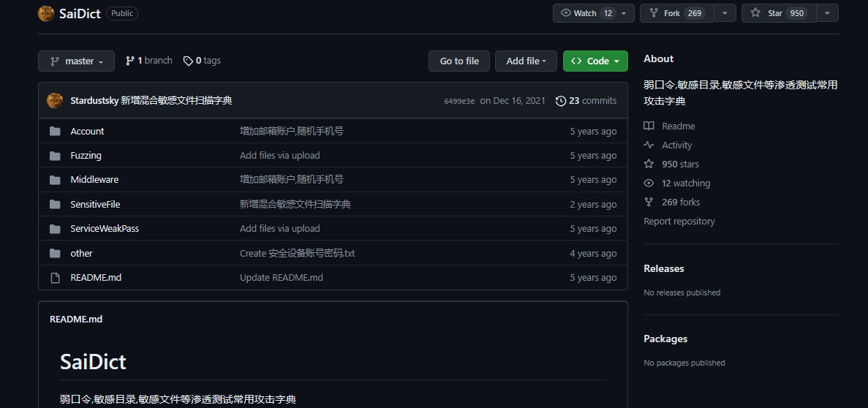The width and height of the screenshot is (868, 408).
Task: Open Middleware row commit message link
Action: click(292, 180)
